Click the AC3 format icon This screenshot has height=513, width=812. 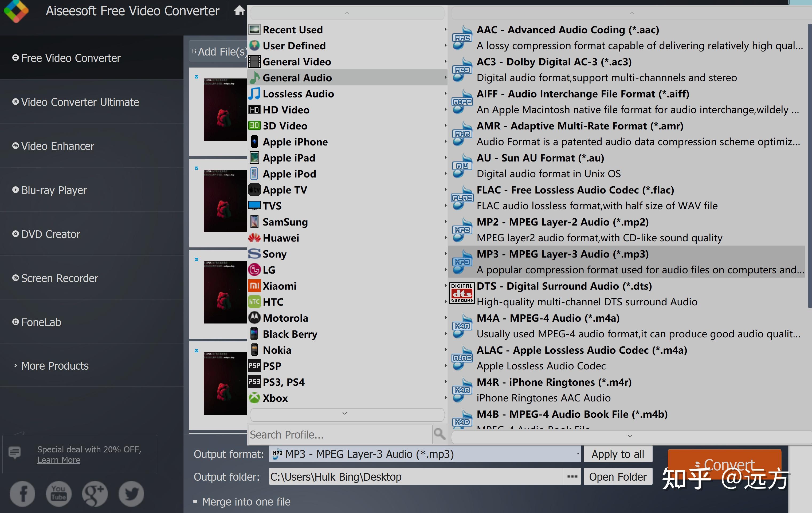coord(462,69)
